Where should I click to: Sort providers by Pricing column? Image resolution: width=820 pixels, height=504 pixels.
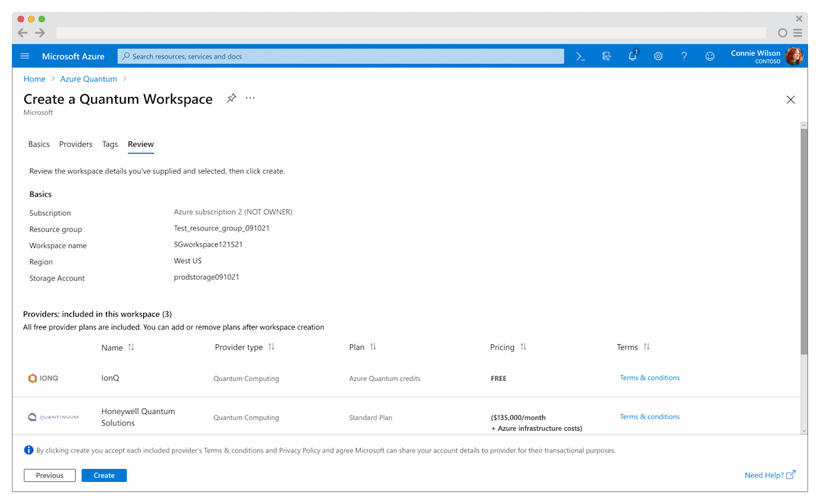coord(523,347)
